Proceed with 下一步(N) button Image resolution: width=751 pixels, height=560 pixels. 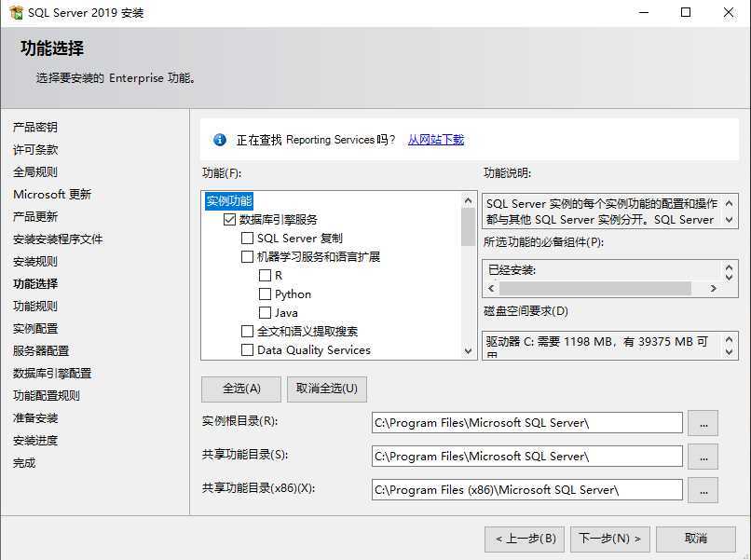[x=609, y=539]
